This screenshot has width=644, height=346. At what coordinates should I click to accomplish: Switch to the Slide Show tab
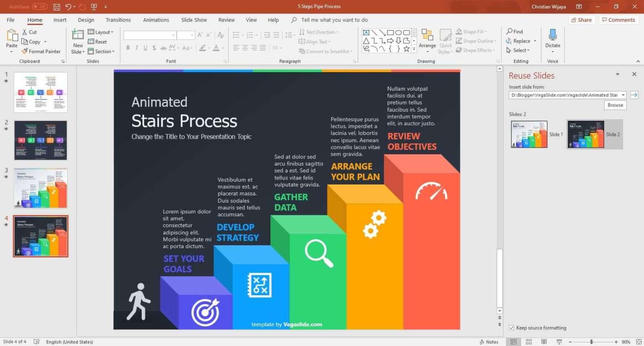point(194,20)
